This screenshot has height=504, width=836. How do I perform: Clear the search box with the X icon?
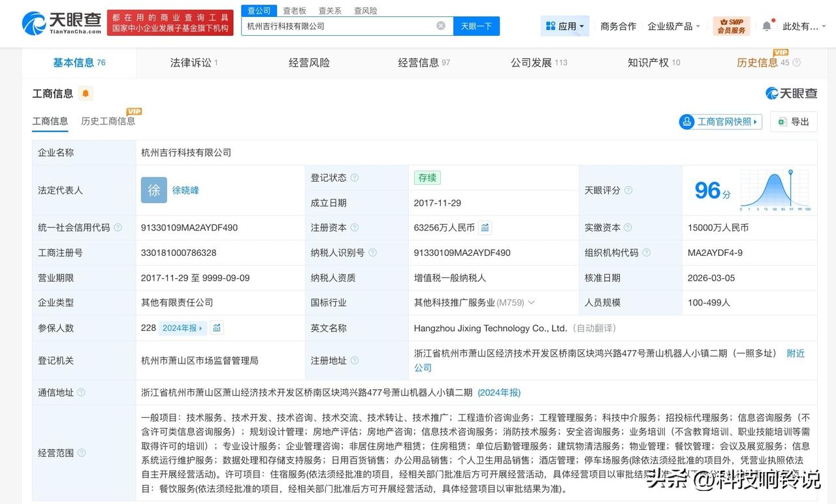(441, 25)
